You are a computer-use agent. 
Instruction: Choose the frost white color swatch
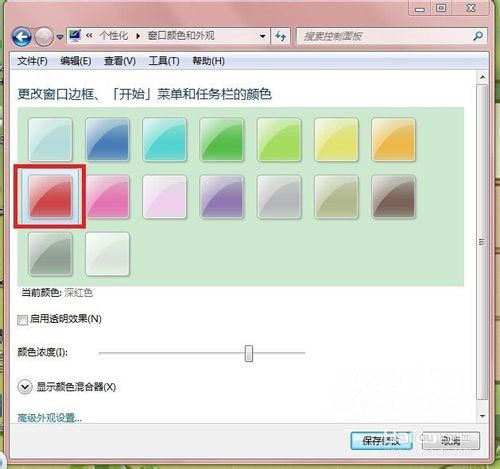(x=107, y=254)
